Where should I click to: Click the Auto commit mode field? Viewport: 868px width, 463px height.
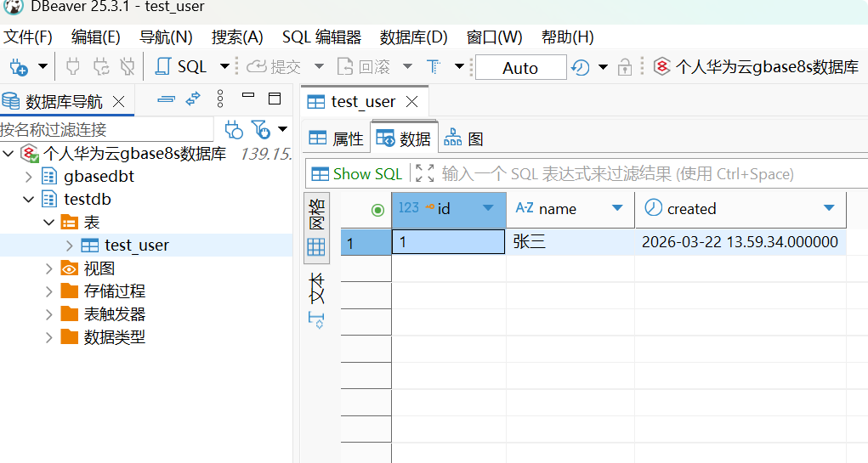pyautogui.click(x=520, y=67)
